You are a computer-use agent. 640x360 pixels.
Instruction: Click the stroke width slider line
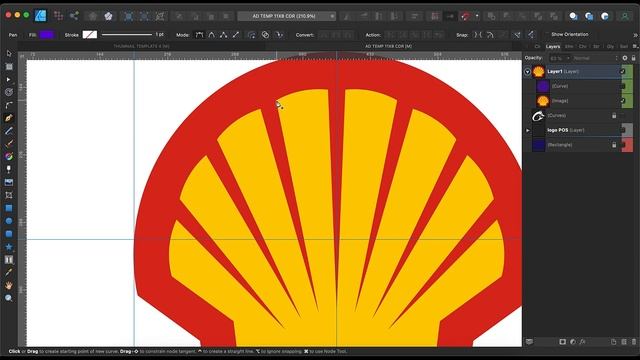point(127,35)
